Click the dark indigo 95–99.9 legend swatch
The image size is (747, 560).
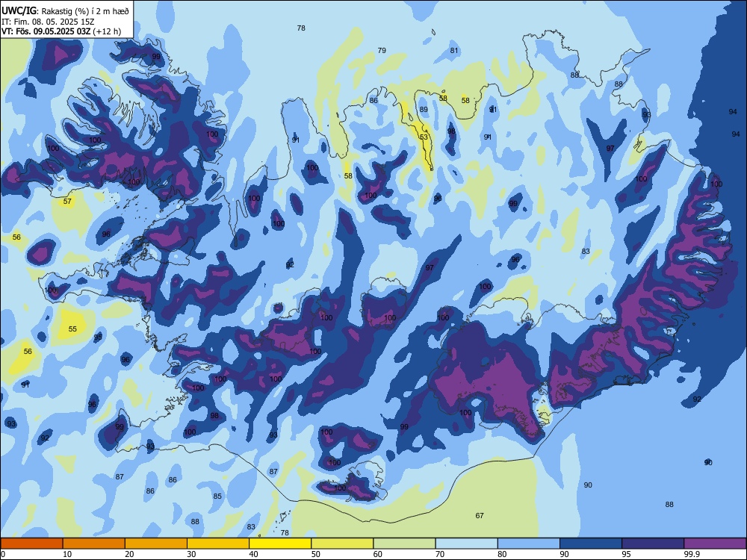pyautogui.click(x=653, y=544)
